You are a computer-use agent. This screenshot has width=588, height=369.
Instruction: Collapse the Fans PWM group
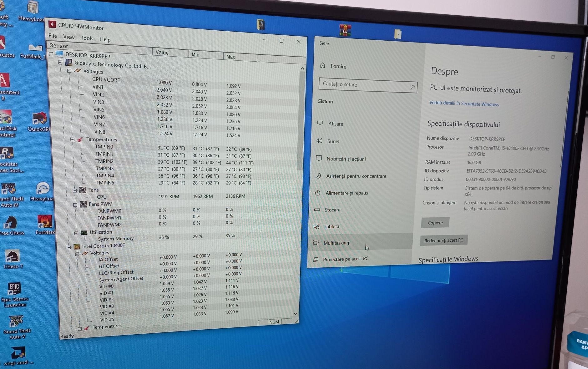coord(75,205)
